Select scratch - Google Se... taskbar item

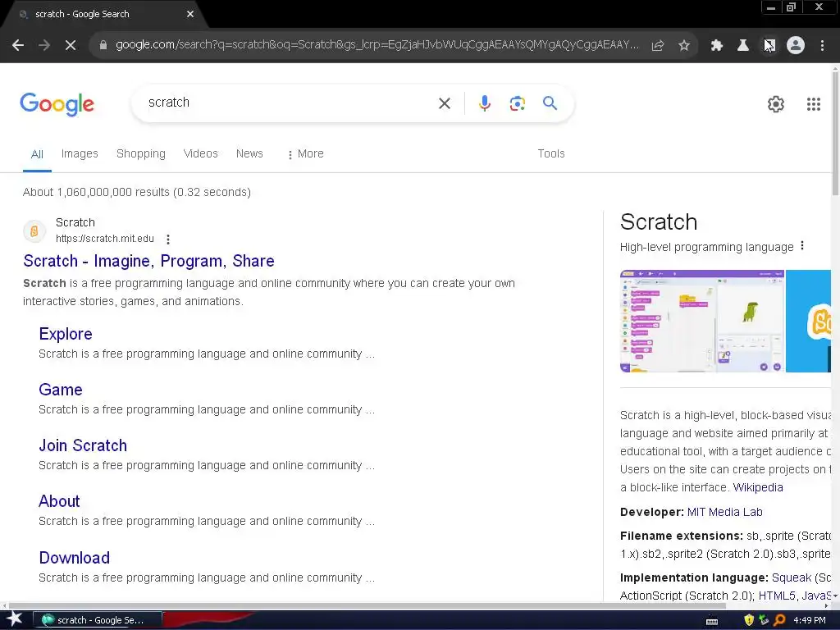98,620
